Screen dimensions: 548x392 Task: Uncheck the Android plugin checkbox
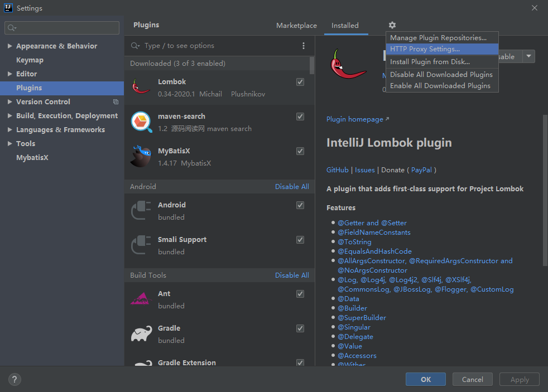pyautogui.click(x=300, y=205)
